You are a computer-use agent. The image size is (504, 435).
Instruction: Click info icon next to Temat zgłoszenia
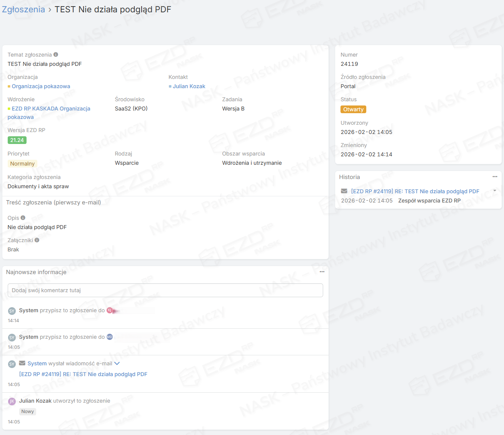coord(56,55)
